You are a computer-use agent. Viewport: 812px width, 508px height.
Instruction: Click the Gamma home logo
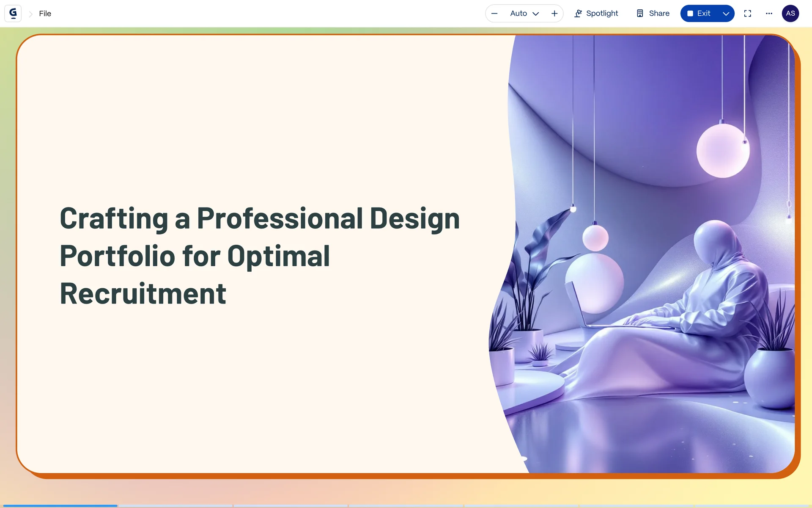tap(13, 14)
